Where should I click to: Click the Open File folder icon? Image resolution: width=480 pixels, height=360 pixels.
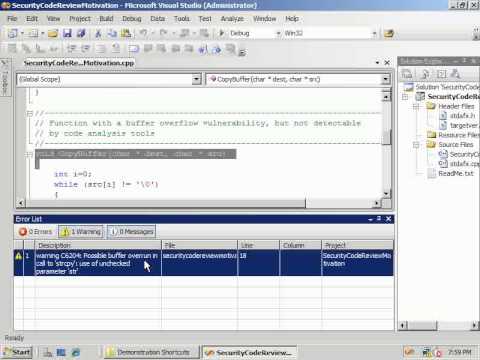pyautogui.click(x=53, y=33)
